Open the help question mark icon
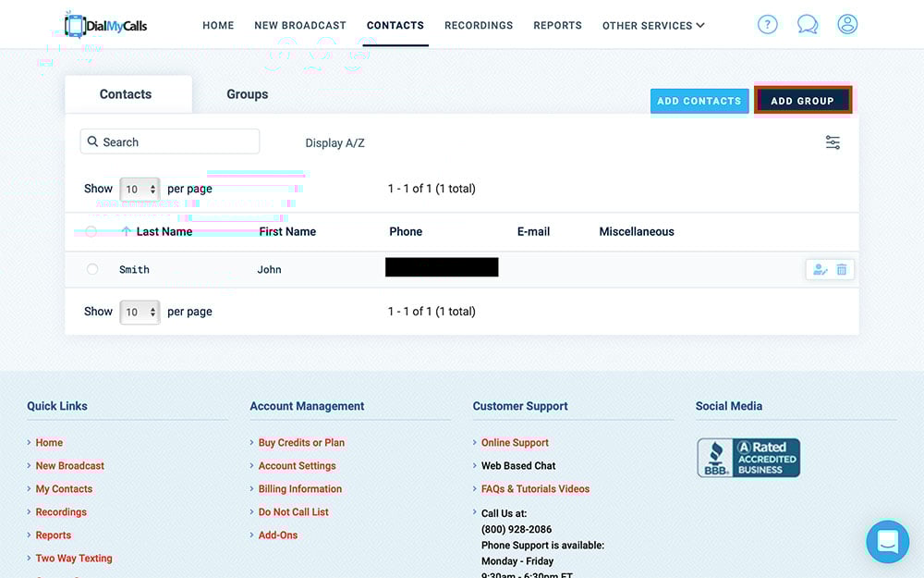 767,25
